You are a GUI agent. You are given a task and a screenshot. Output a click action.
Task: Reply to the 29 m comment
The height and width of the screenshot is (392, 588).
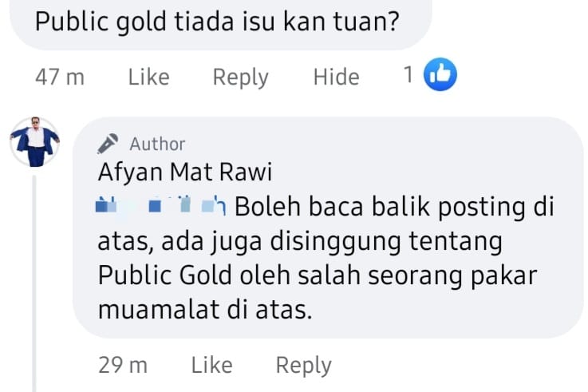click(x=304, y=366)
